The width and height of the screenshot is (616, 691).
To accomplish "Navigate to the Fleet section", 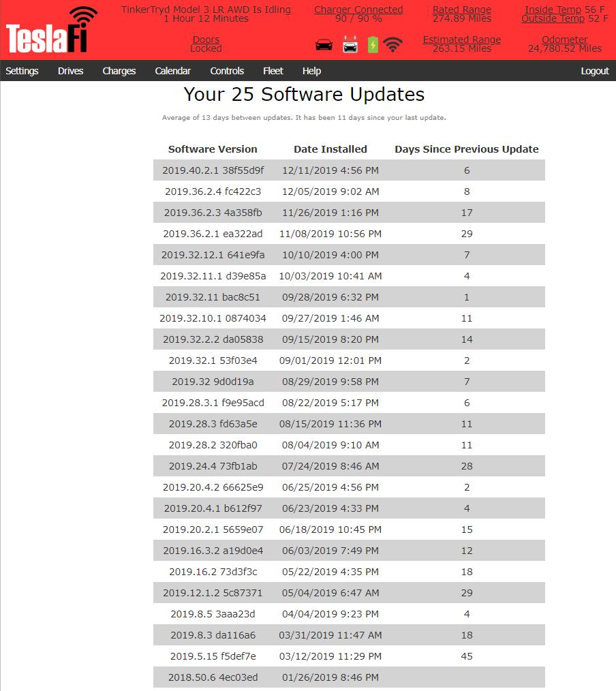I will click(x=273, y=71).
